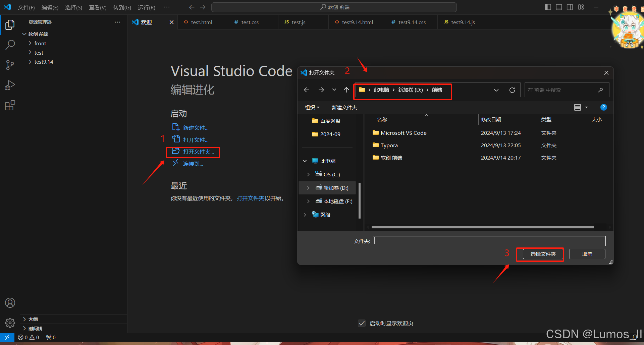Open the Run and Debug view

tap(10, 85)
